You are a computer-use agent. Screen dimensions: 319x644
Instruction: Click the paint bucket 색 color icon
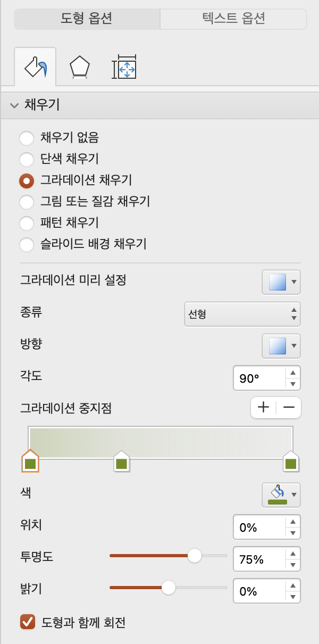[278, 494]
